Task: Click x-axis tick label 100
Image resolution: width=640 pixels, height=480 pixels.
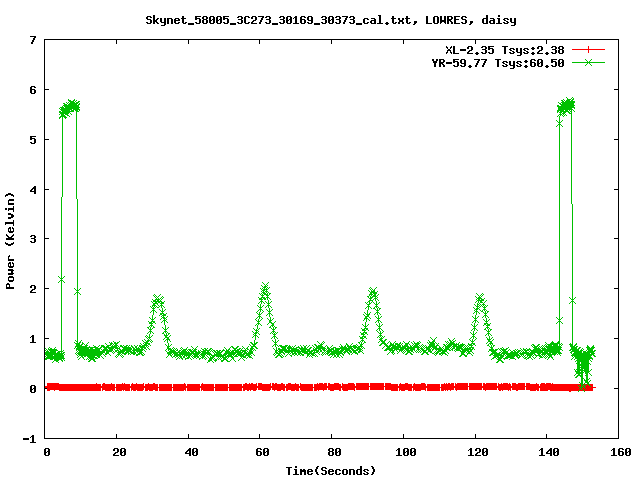Action: [405, 452]
